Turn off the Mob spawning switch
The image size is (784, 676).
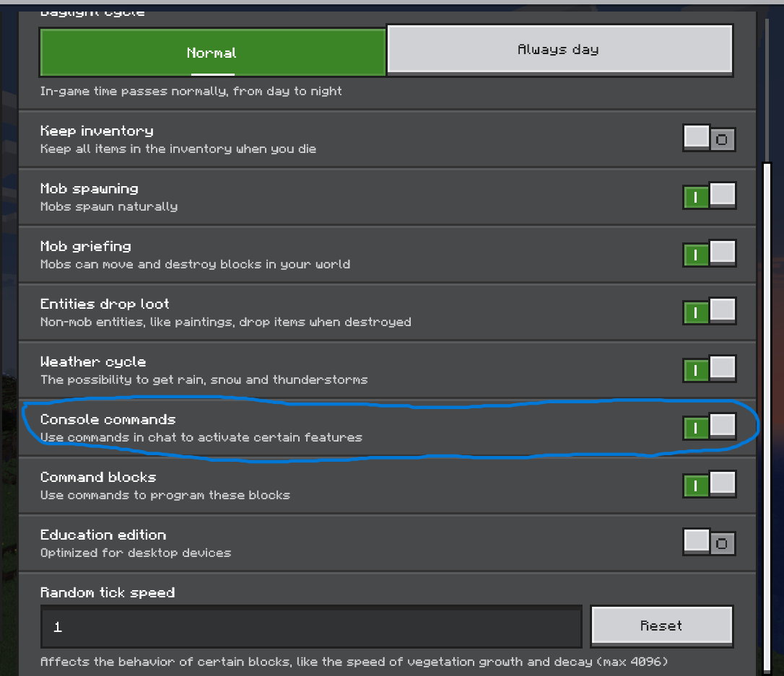[x=708, y=196]
